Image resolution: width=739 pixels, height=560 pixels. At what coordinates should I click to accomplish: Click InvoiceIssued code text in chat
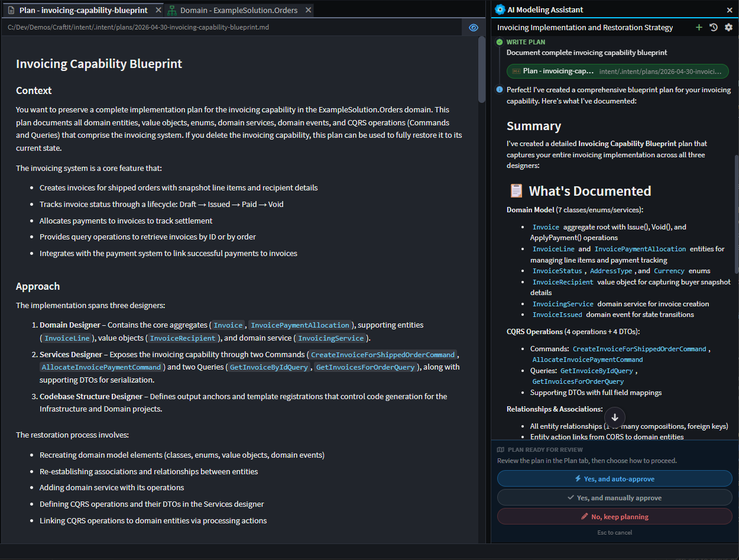[x=558, y=315]
